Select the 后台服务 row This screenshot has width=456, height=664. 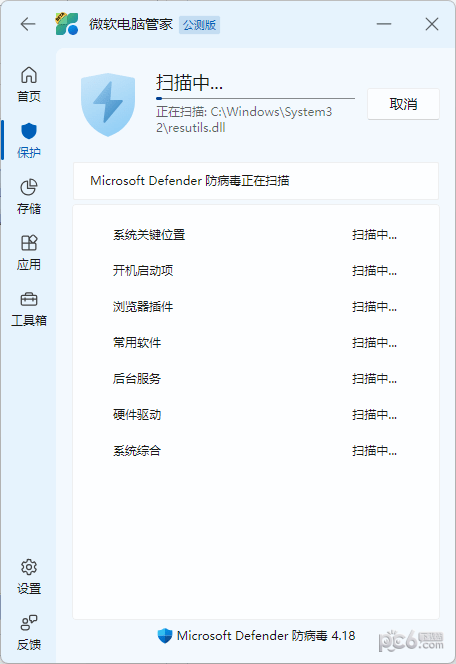point(256,379)
